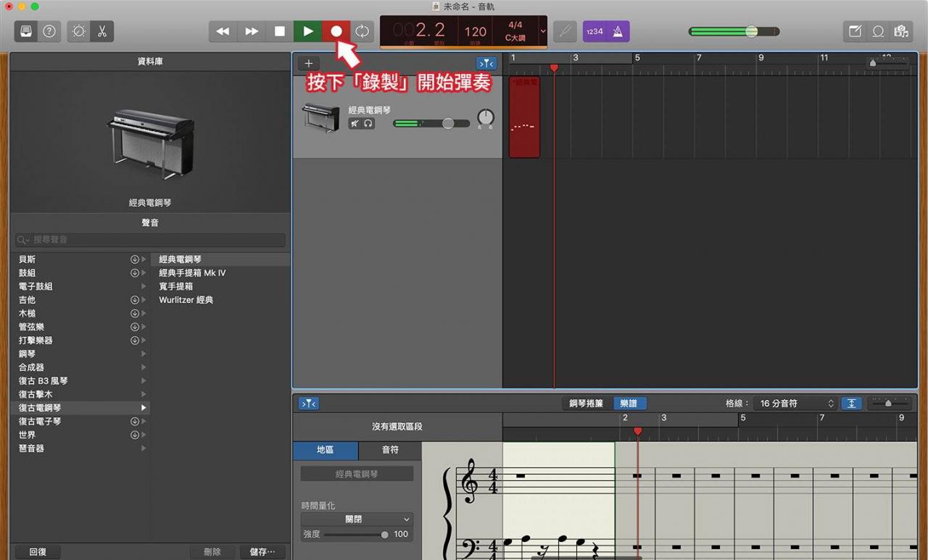This screenshot has height=560, width=928.
Task: Add a new track with plus button
Action: [308, 64]
